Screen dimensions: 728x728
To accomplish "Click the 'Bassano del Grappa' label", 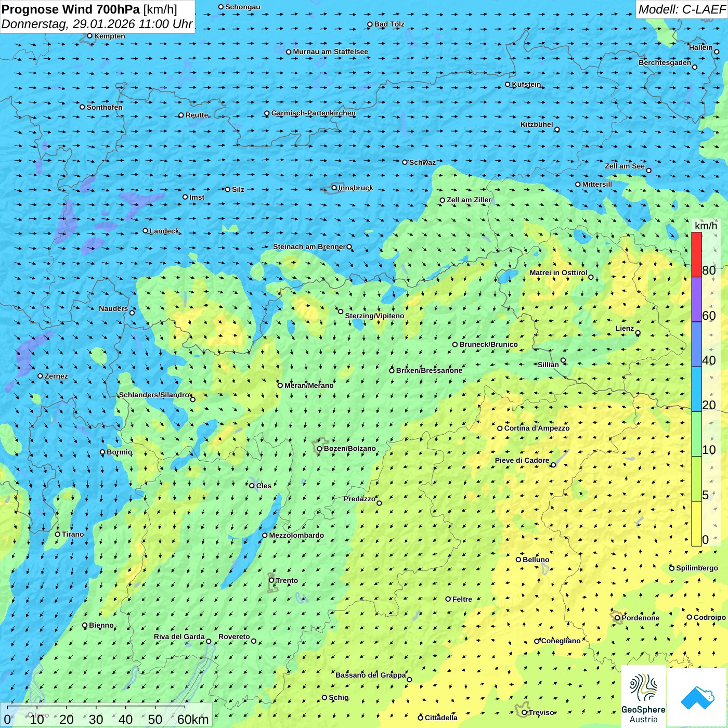I will point(371,675).
